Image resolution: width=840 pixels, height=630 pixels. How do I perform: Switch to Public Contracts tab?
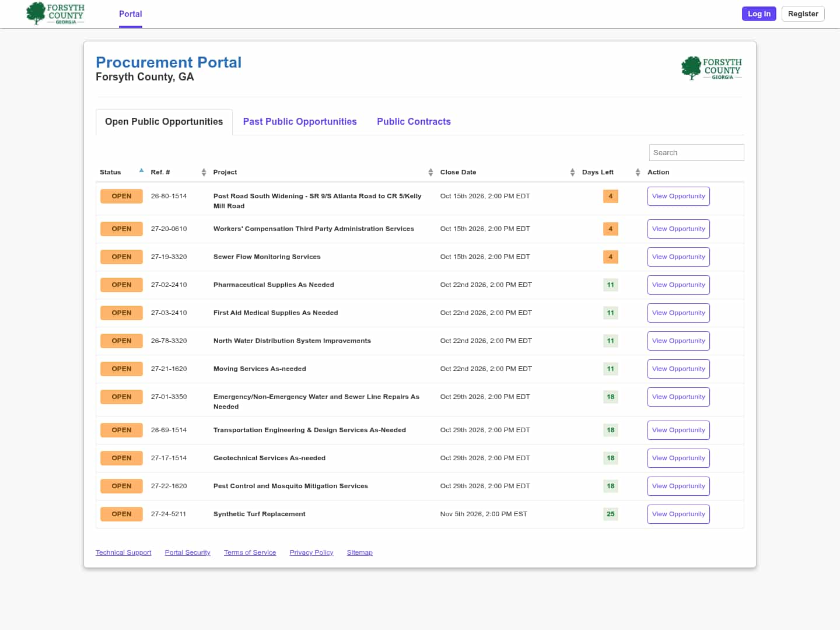(414, 122)
